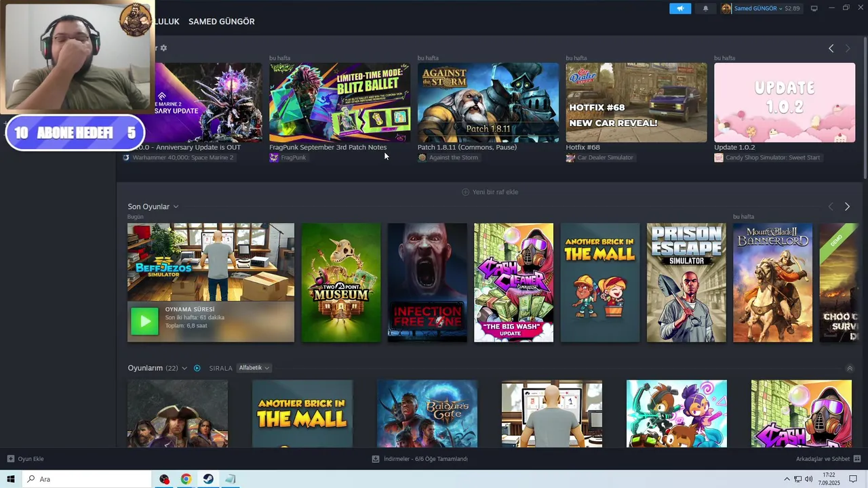Open Another Brick in the Mall in Oyunlarım
868x488 pixels.
(x=302, y=413)
